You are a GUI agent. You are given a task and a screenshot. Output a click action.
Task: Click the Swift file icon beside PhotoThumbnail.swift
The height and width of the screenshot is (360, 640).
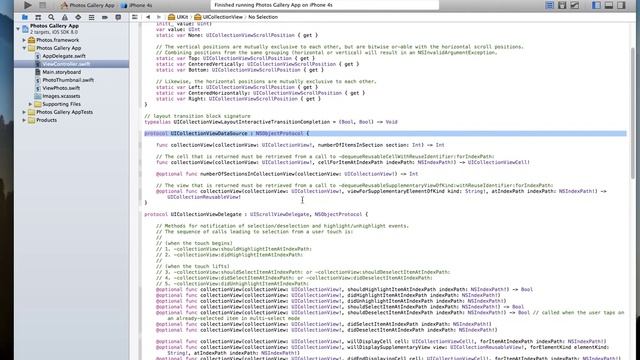pyautogui.click(x=38, y=80)
